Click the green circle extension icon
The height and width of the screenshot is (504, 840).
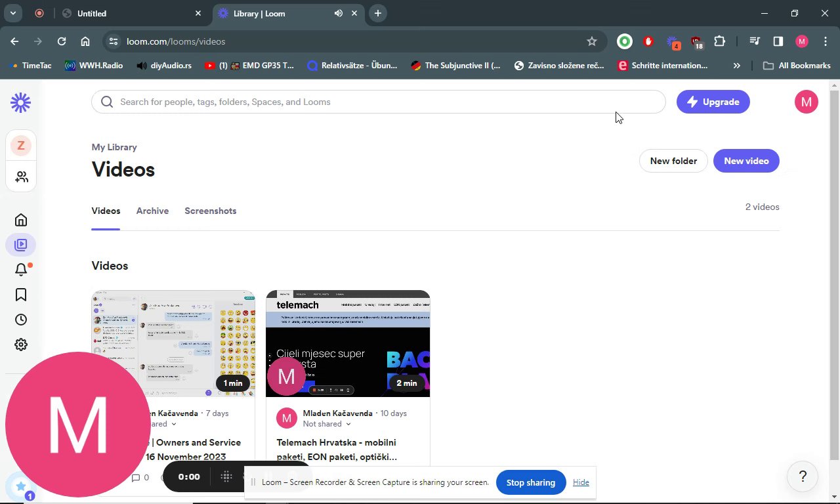tap(625, 41)
